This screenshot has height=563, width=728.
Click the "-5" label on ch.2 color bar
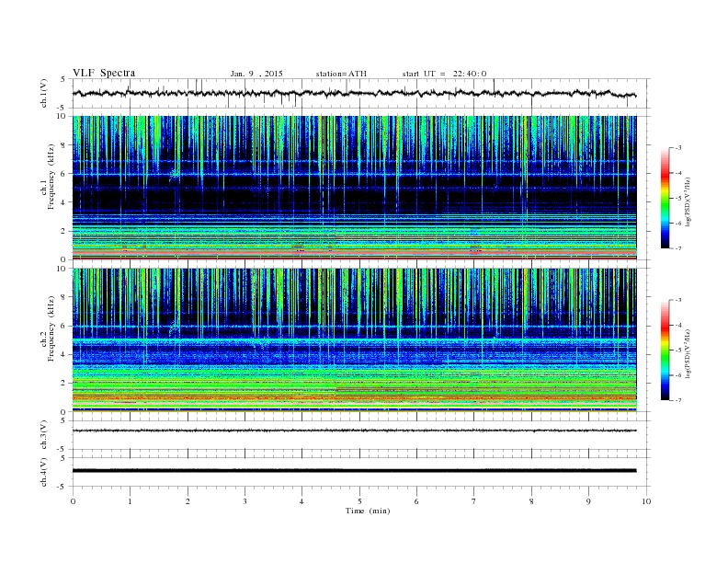(677, 350)
